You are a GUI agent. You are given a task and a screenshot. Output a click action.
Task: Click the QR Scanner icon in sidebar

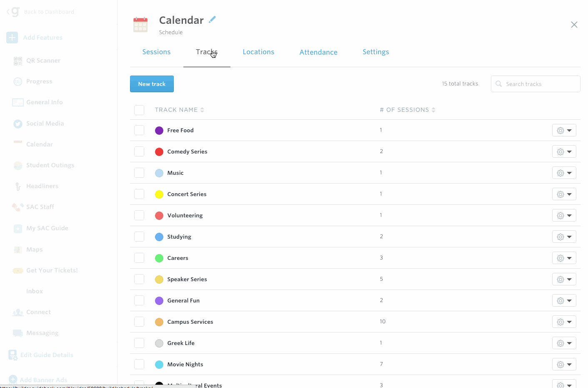coord(18,61)
